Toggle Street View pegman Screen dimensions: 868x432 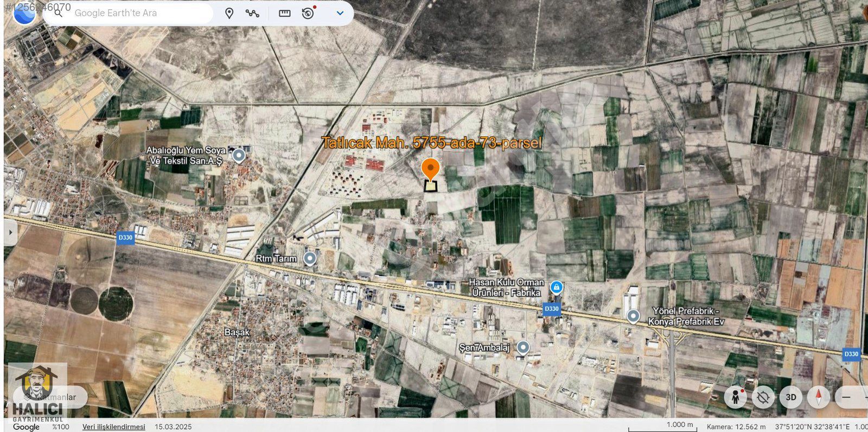[736, 397]
